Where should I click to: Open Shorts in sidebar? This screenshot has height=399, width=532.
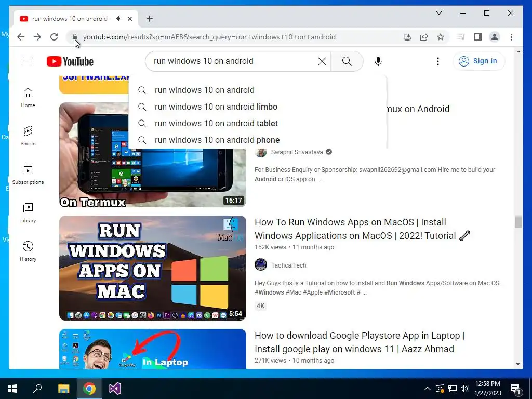pyautogui.click(x=28, y=136)
